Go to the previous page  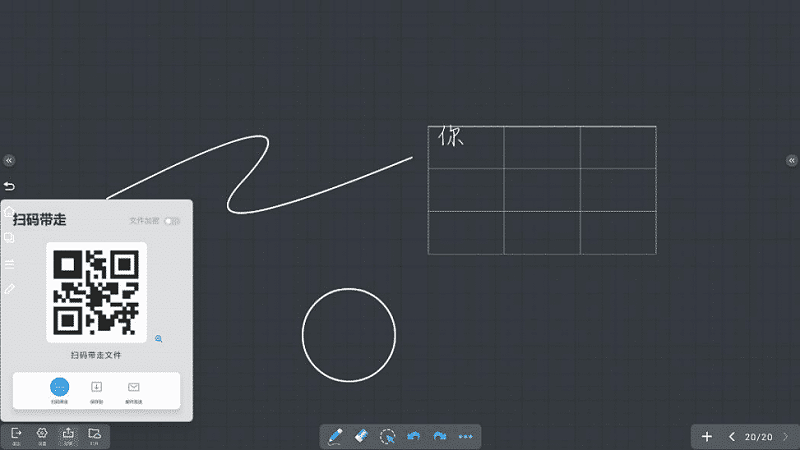(732, 437)
